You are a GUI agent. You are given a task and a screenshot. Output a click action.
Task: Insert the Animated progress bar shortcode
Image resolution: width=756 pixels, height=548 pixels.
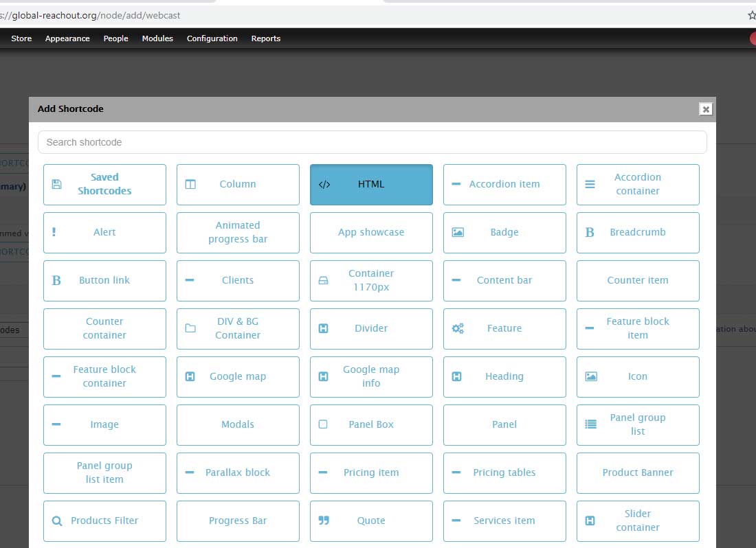click(238, 233)
